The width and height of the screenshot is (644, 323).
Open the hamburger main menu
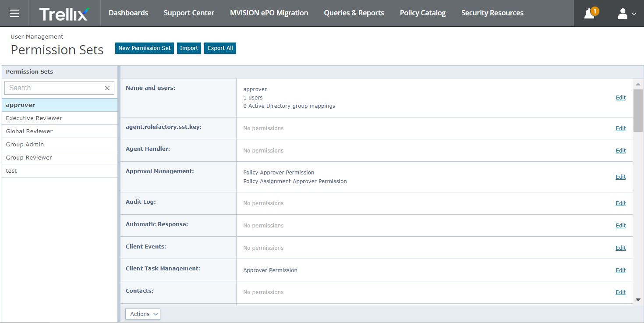[x=14, y=13]
